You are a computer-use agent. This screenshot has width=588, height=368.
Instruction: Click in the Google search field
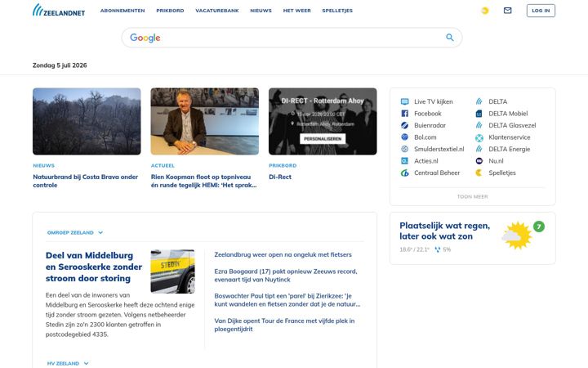[292, 38]
